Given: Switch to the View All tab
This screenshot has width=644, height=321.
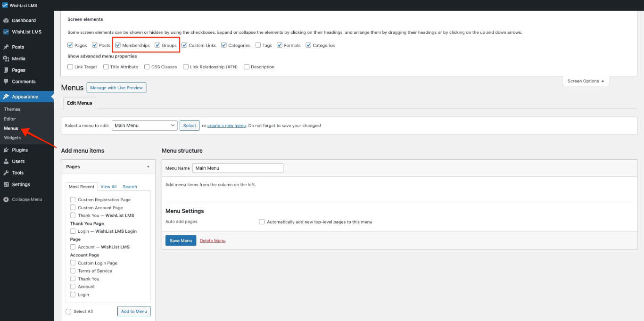Looking at the screenshot, I should (108, 186).
